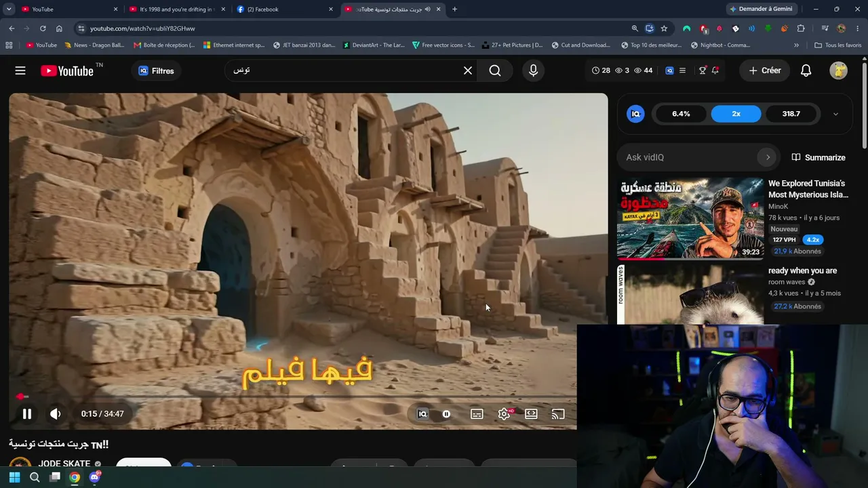The width and height of the screenshot is (868, 488).
Task: Go back with the browser back arrow
Action: click(12, 28)
